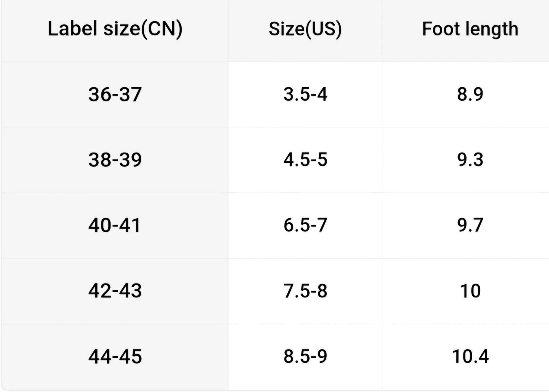Screen dimensions: 549x392
Task: Pick the 9.3 foot length value
Action: click(470, 159)
